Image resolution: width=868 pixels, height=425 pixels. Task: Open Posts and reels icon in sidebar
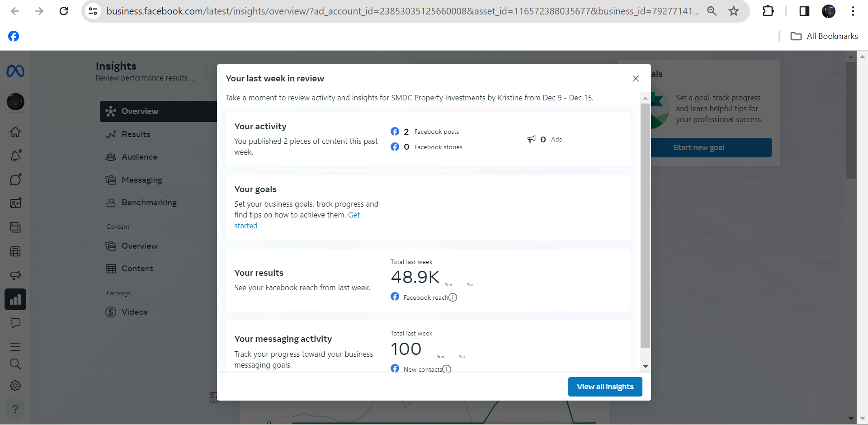(15, 227)
